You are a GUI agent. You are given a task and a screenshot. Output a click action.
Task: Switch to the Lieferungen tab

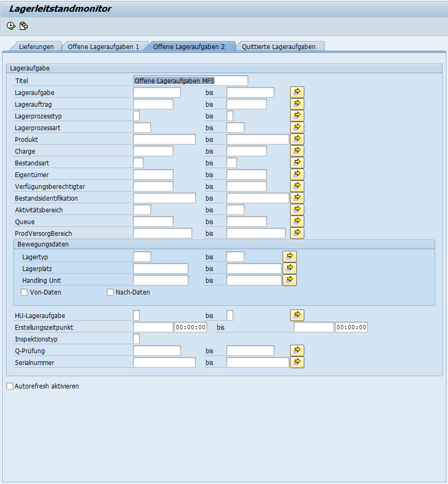coord(36,47)
